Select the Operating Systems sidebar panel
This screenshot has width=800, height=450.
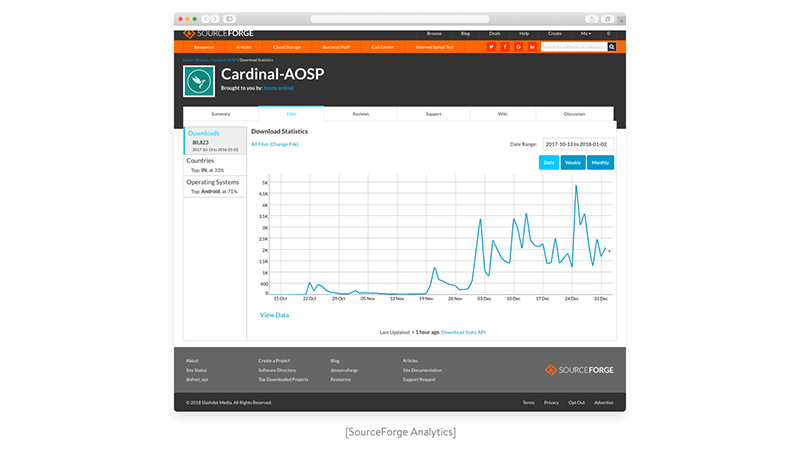(x=215, y=186)
